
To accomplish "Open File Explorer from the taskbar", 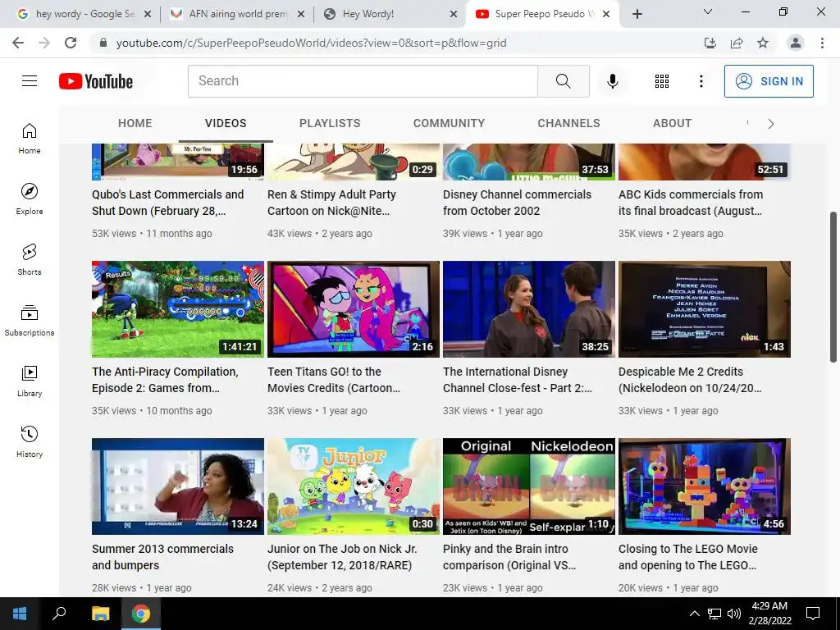I will [100, 614].
